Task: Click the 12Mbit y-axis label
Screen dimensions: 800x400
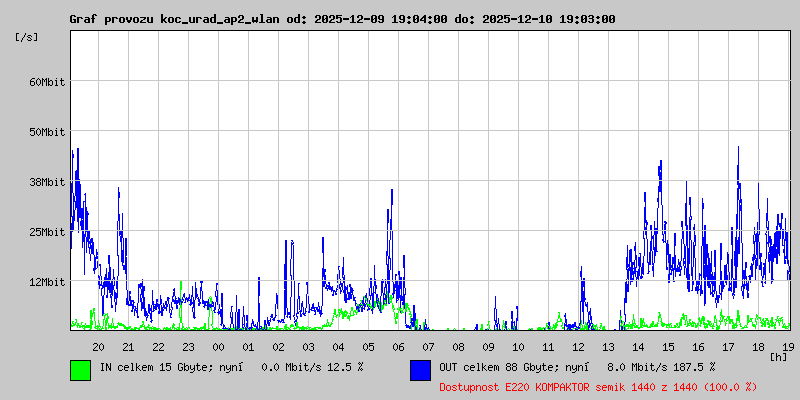Action: 47,282
